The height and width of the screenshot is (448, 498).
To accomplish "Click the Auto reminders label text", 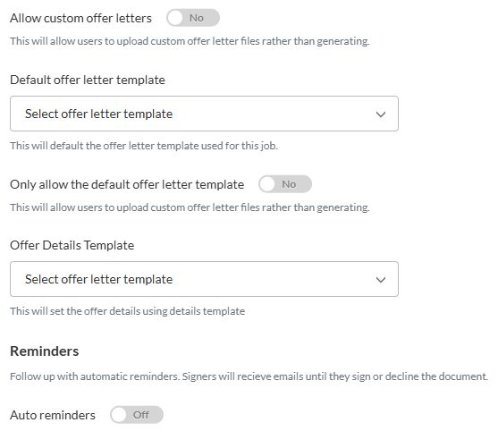I will (53, 415).
